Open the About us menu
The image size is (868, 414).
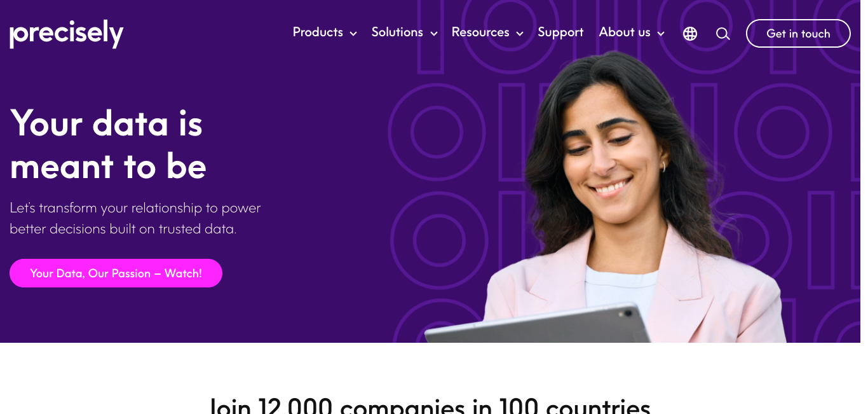pos(625,32)
